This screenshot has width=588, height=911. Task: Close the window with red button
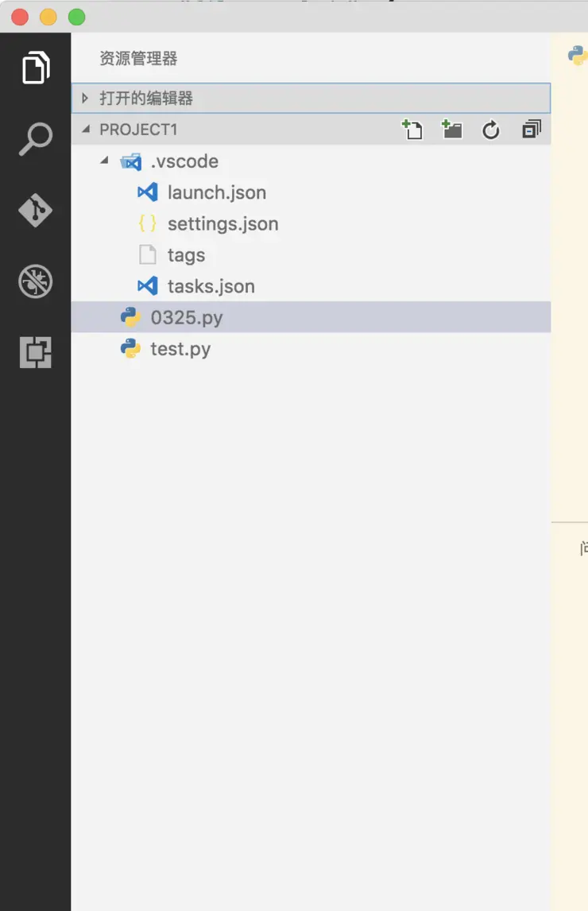pos(20,17)
